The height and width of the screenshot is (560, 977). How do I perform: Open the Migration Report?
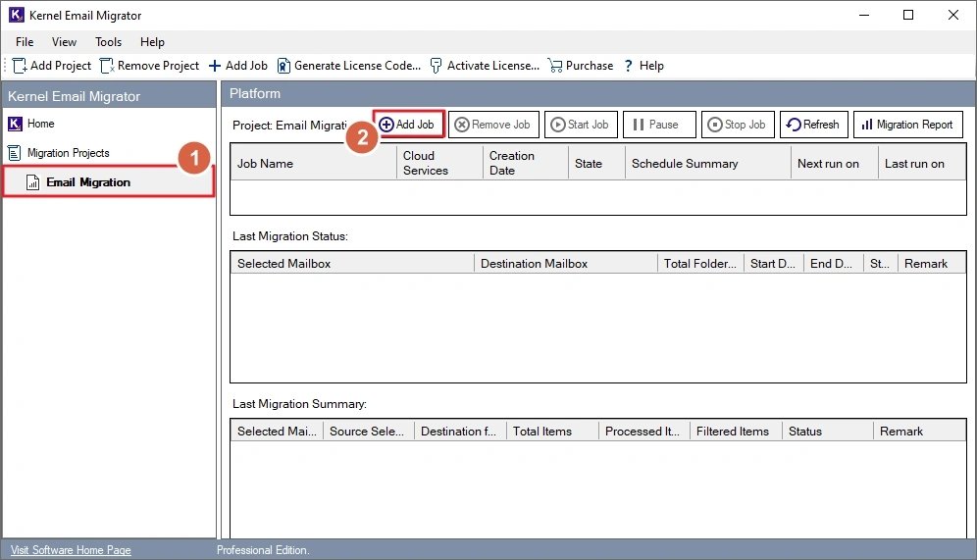coord(907,125)
